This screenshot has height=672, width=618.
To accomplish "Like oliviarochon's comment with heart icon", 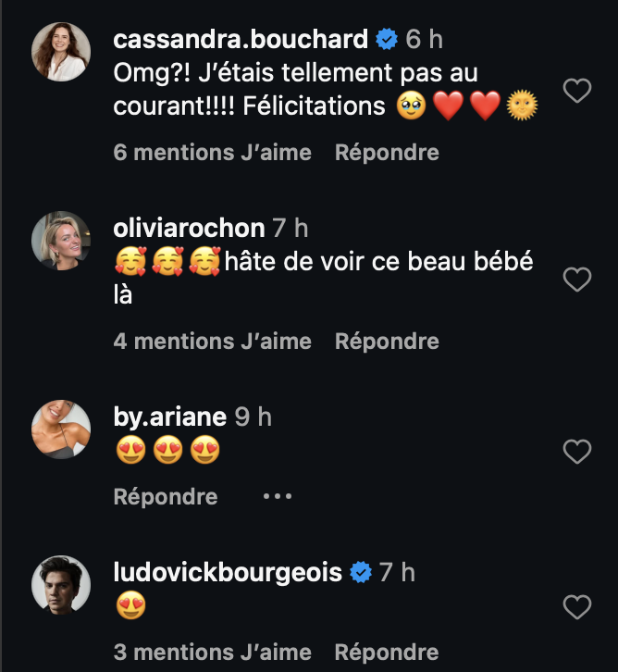I will [577, 280].
